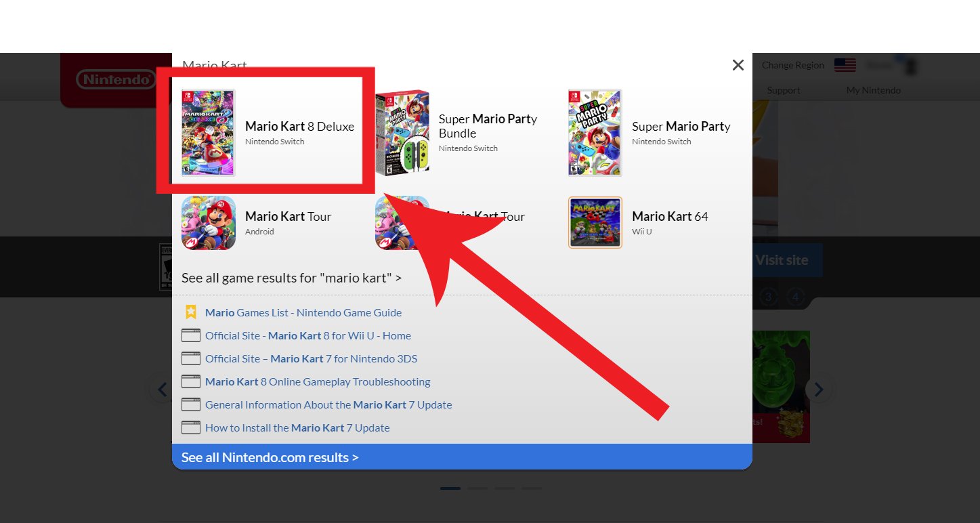Open Super Mario Party Bundle box art
The width and height of the screenshot is (980, 523).
[402, 133]
